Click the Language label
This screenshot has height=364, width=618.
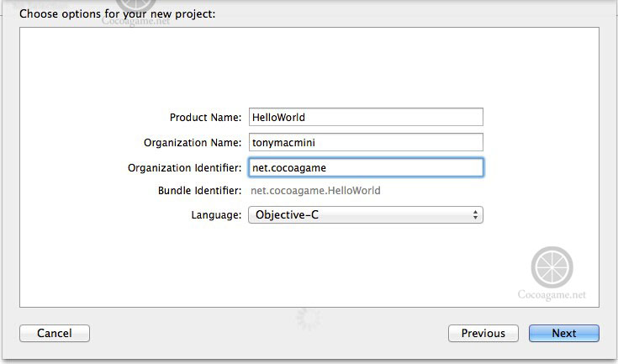[216, 215]
